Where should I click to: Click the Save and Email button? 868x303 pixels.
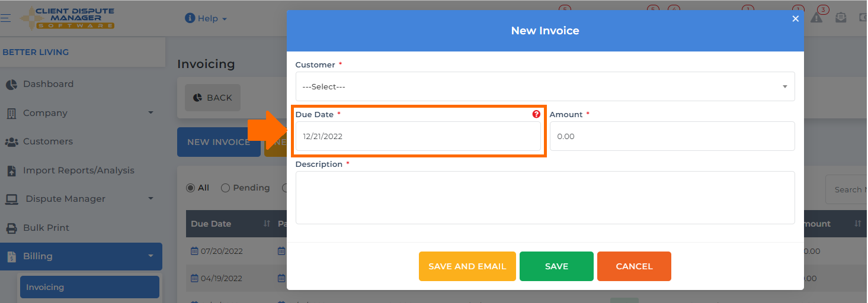click(467, 266)
